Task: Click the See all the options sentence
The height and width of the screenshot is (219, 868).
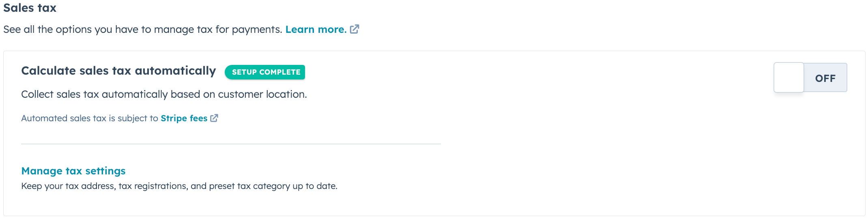Action: pos(142,30)
